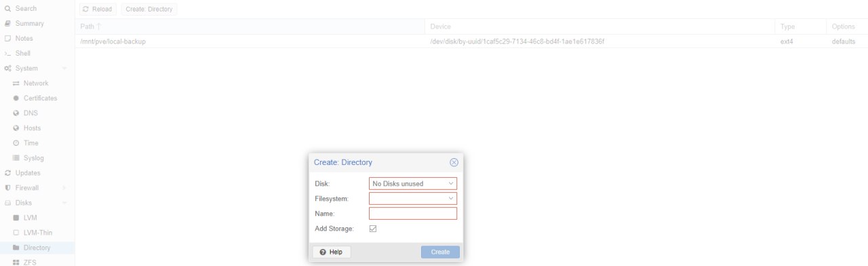Close the Create: Directory dialog
Screen dimensions: 868x266
[x=454, y=162]
